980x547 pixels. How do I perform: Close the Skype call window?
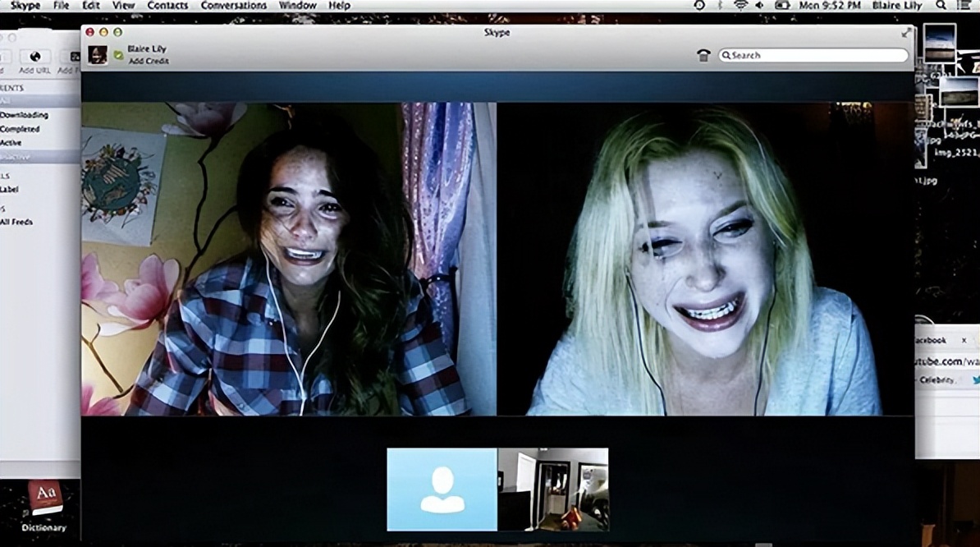pos(90,32)
